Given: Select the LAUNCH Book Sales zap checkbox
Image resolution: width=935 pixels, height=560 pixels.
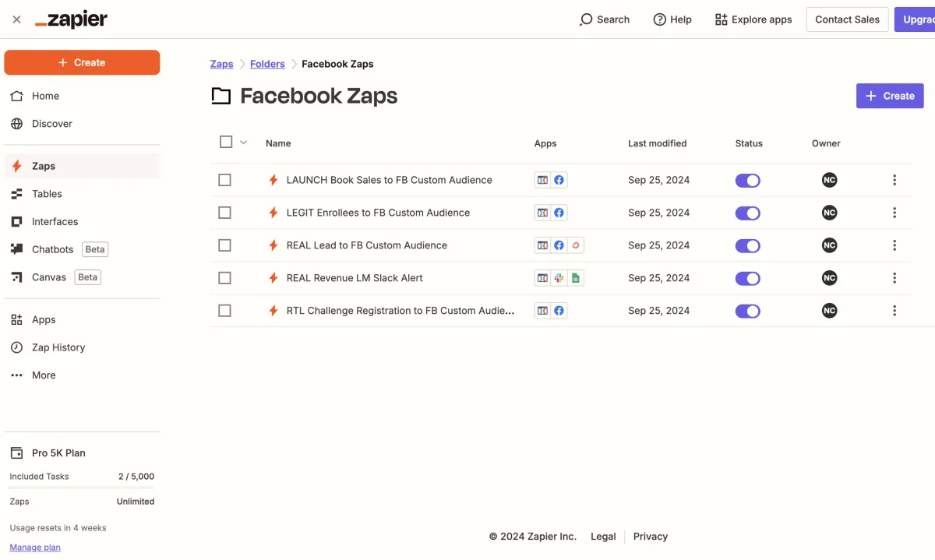Looking at the screenshot, I should click(224, 180).
